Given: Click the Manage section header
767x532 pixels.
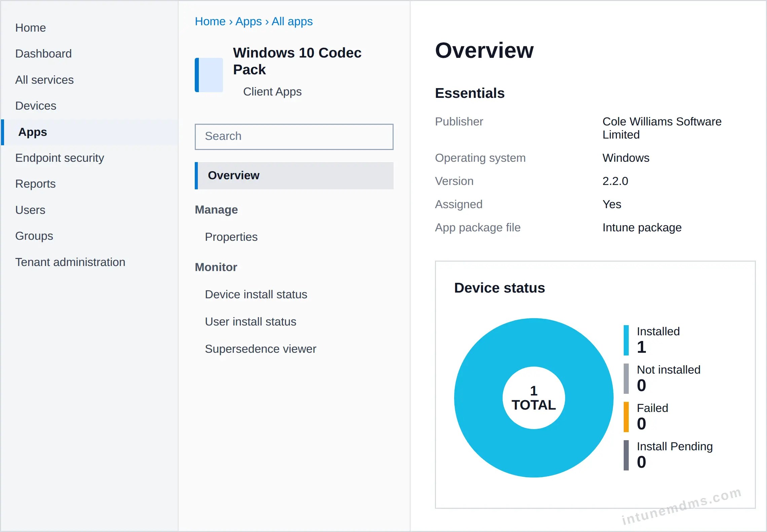Looking at the screenshot, I should [x=216, y=210].
